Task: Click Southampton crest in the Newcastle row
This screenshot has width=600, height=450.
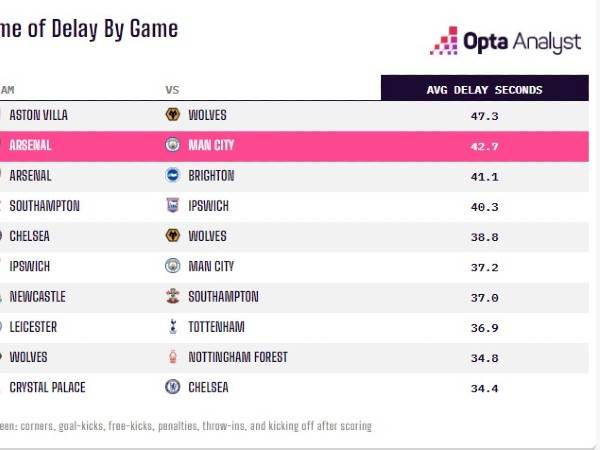Action: (x=174, y=297)
